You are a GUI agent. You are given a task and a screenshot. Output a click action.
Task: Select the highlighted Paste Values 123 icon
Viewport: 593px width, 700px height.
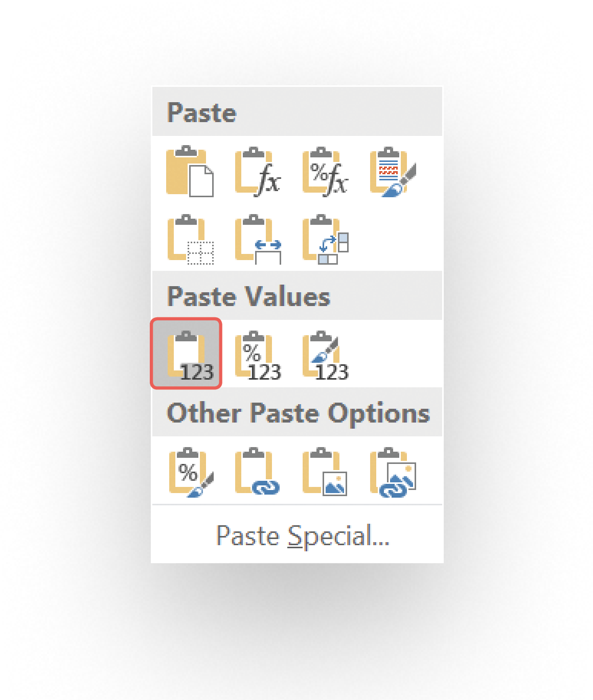pyautogui.click(x=186, y=354)
